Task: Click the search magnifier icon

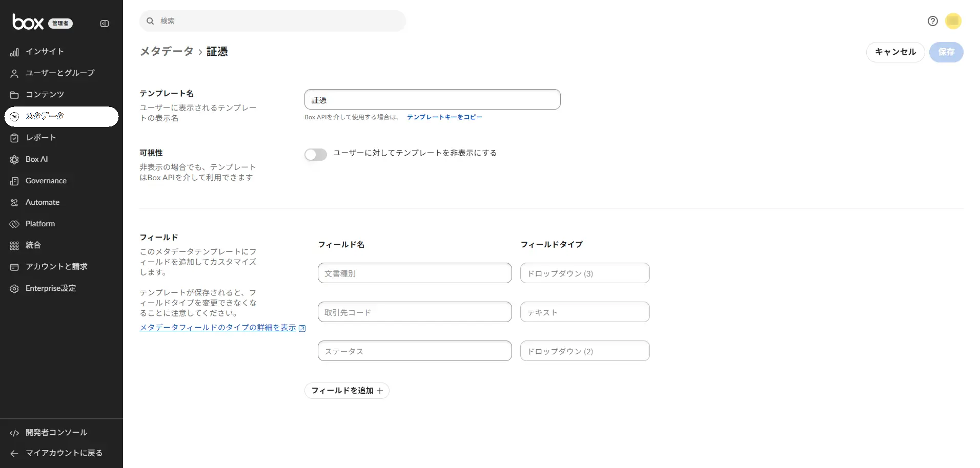Action: point(150,21)
